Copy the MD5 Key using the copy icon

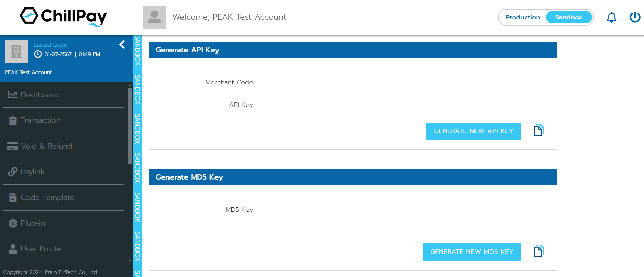[538, 251]
